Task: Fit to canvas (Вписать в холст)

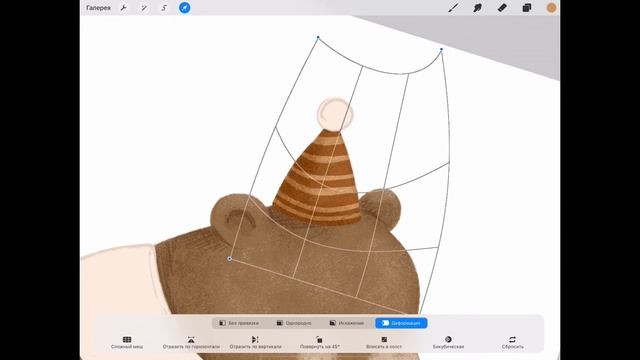Action: click(384, 342)
